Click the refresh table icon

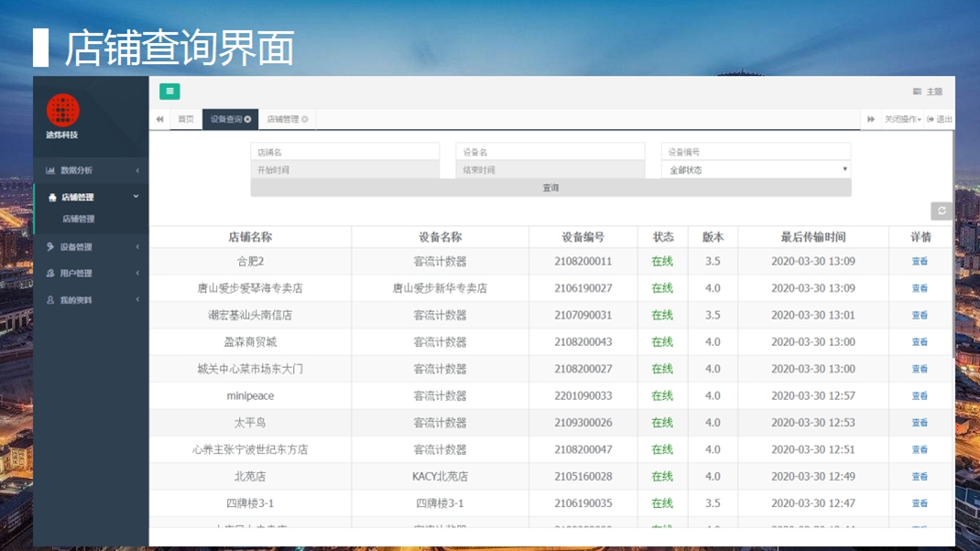point(942,211)
